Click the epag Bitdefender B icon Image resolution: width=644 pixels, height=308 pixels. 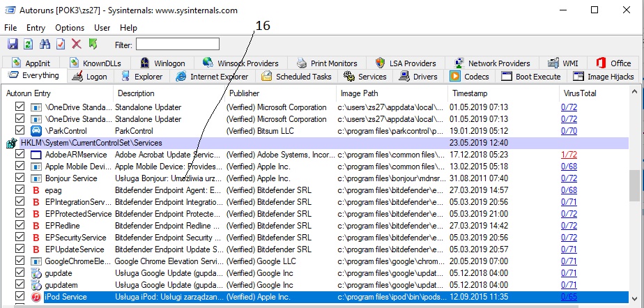pyautogui.click(x=36, y=190)
